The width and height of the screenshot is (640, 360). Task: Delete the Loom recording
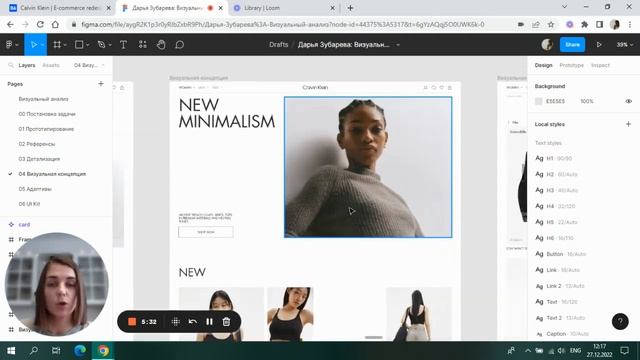click(227, 322)
